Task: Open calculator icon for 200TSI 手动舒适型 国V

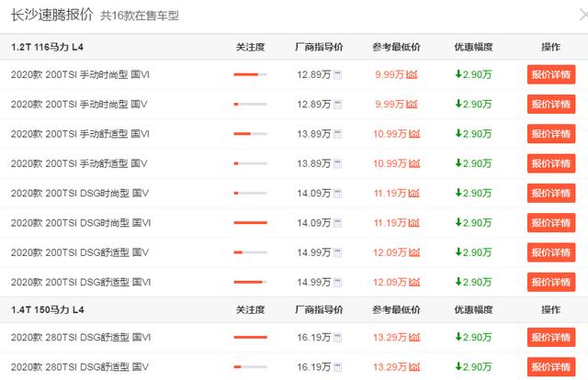Action: 337,163
